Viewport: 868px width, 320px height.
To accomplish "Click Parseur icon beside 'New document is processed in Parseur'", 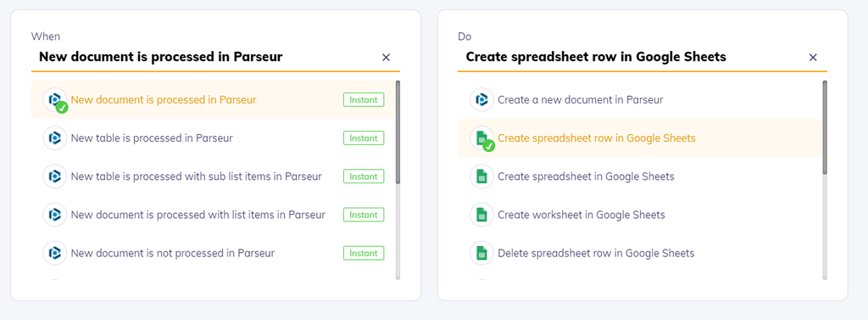I will (55, 100).
